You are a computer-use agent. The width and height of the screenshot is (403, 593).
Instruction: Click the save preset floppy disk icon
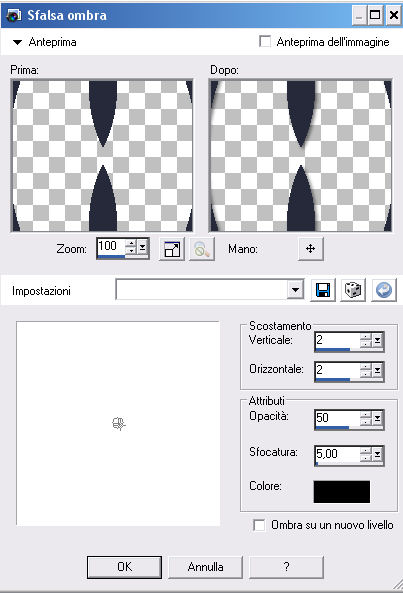pyautogui.click(x=323, y=290)
